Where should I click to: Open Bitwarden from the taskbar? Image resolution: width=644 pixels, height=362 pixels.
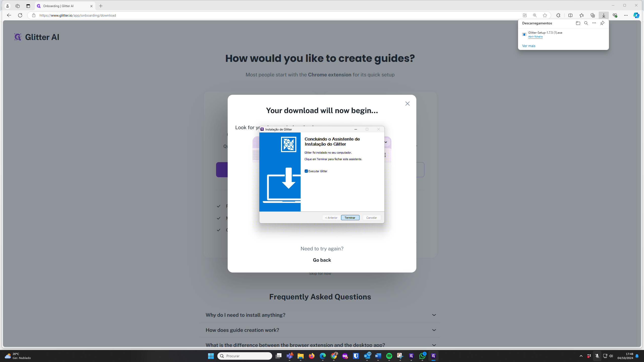pyautogui.click(x=356, y=356)
